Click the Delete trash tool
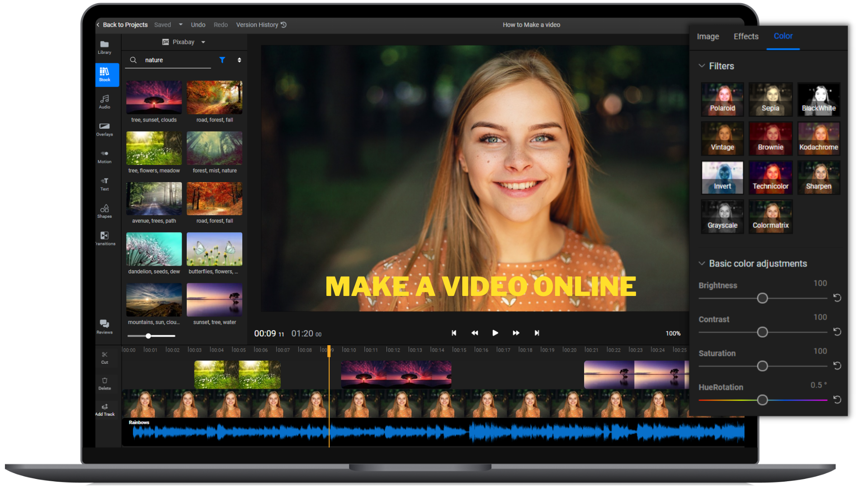 coord(104,384)
